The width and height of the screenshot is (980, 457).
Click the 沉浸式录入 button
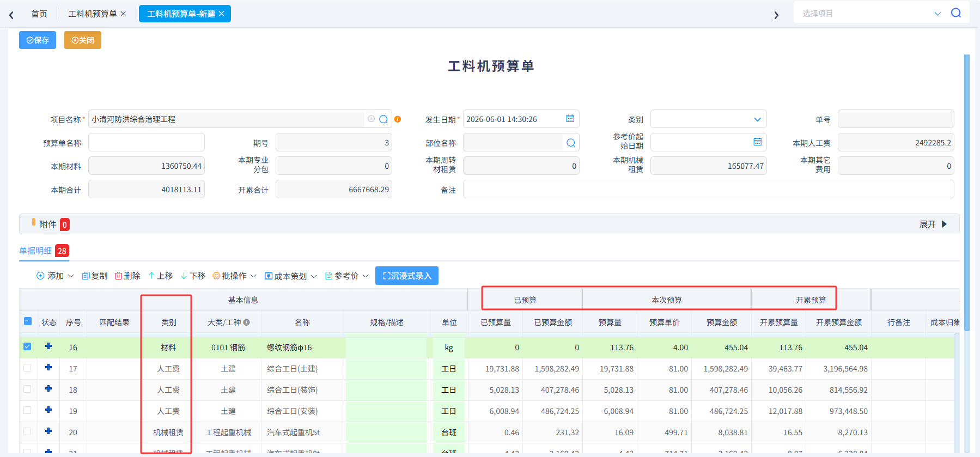(x=407, y=276)
